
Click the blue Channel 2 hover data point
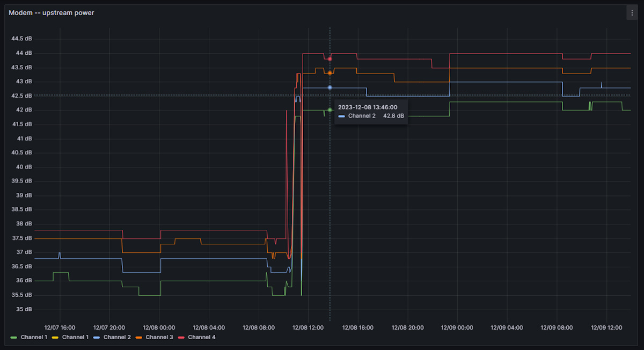click(330, 87)
